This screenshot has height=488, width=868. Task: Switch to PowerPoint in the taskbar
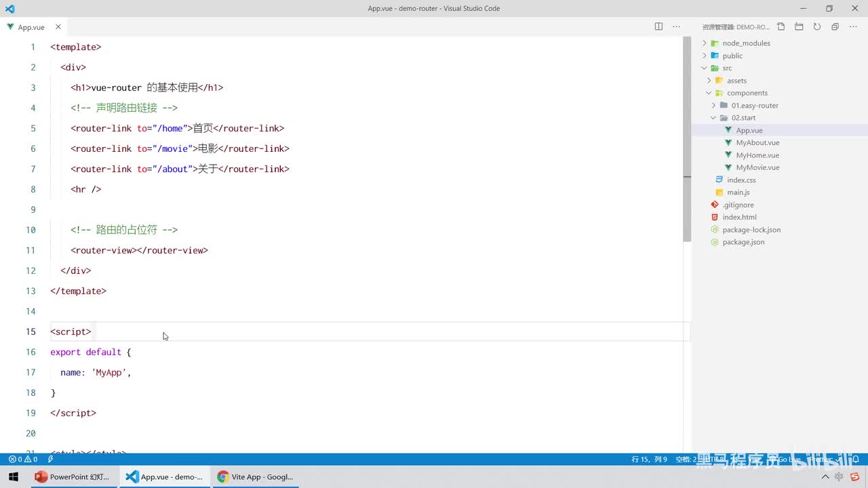tap(73, 476)
